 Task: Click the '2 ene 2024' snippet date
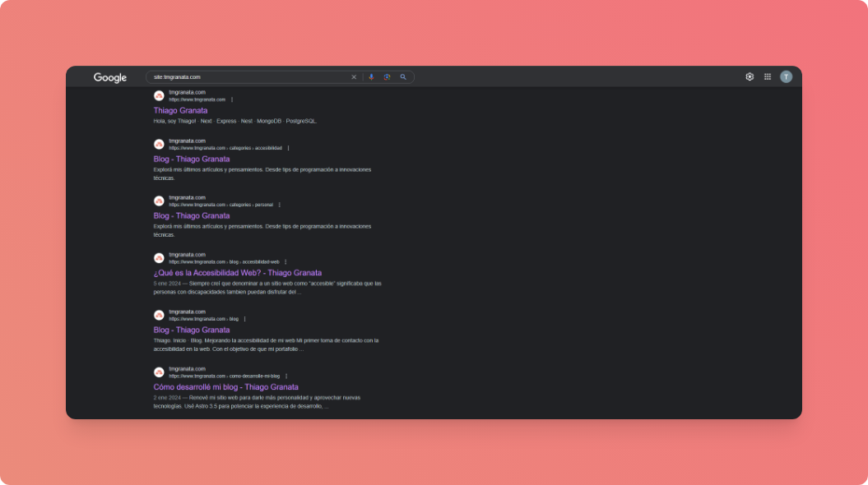167,398
